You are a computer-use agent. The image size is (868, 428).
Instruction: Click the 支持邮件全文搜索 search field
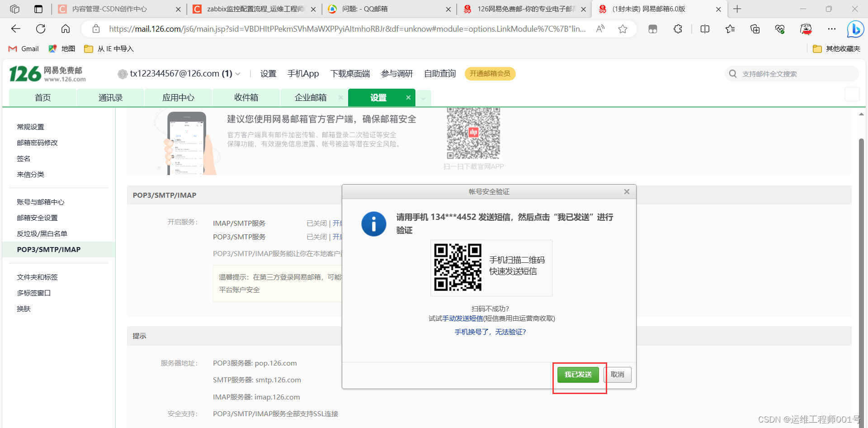[x=792, y=74]
